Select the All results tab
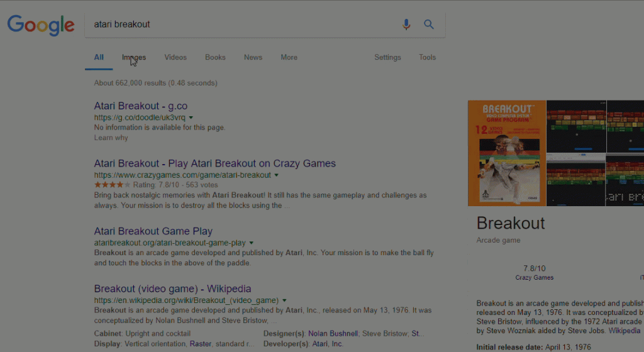644x352 pixels. click(x=99, y=57)
